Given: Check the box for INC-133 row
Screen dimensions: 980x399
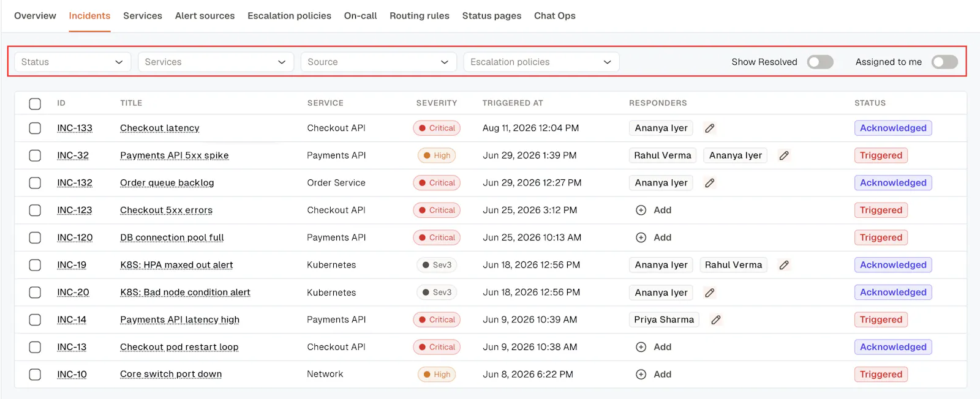Looking at the screenshot, I should tap(35, 128).
